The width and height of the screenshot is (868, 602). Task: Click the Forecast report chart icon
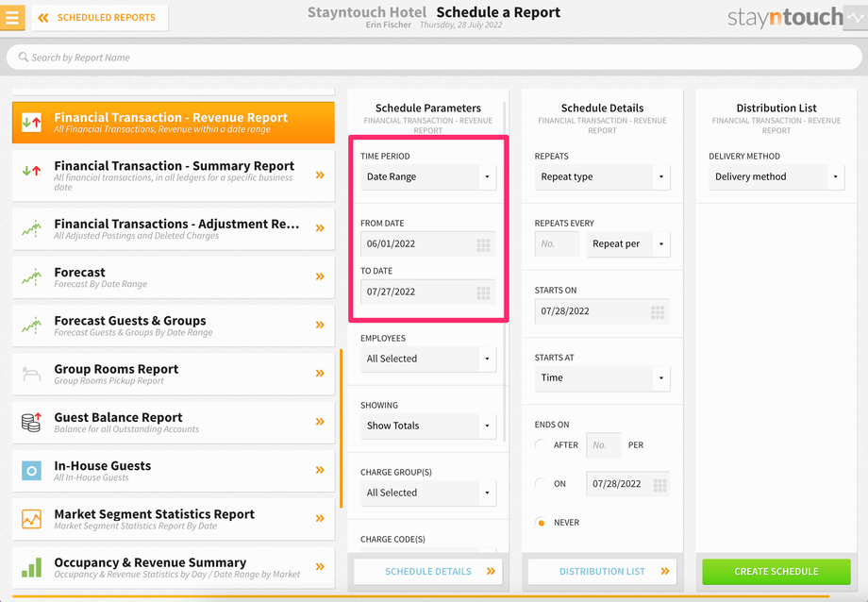coord(31,276)
